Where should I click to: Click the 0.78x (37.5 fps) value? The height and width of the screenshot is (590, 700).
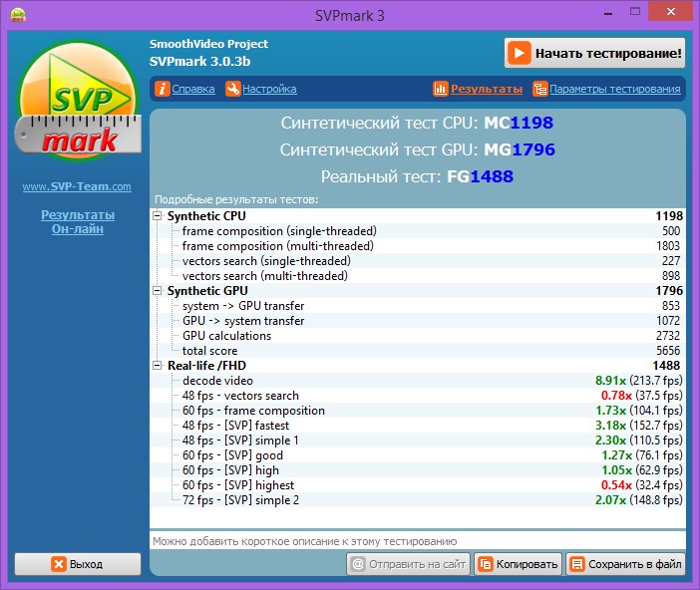click(x=641, y=396)
